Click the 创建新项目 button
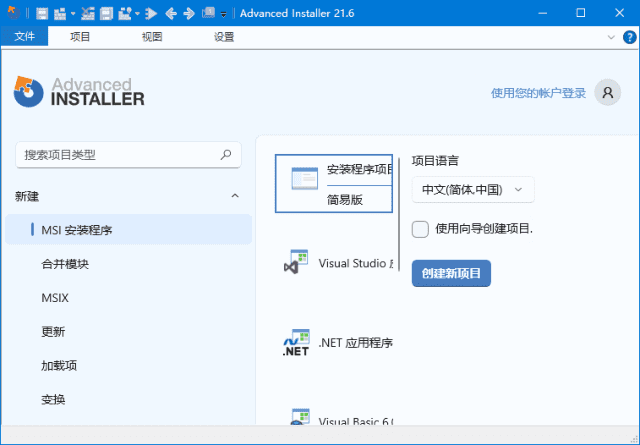 451,273
